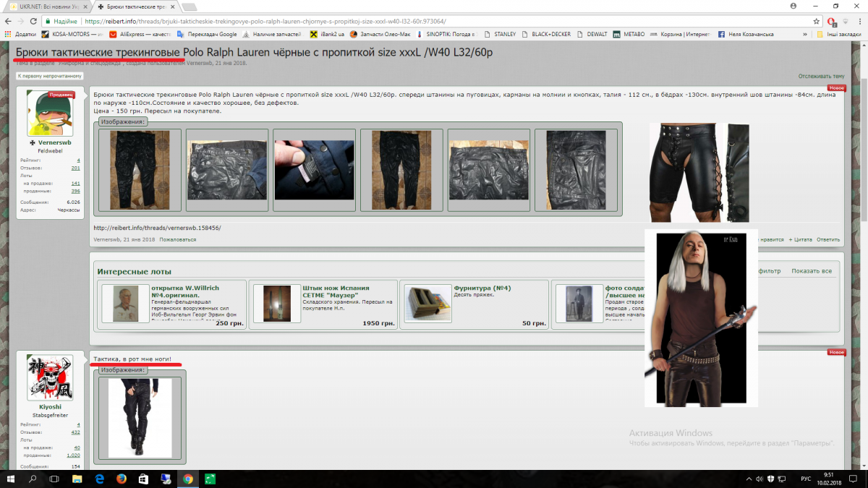Open Vernerswb's 201 reviews count
868x488 pixels.
(x=75, y=168)
